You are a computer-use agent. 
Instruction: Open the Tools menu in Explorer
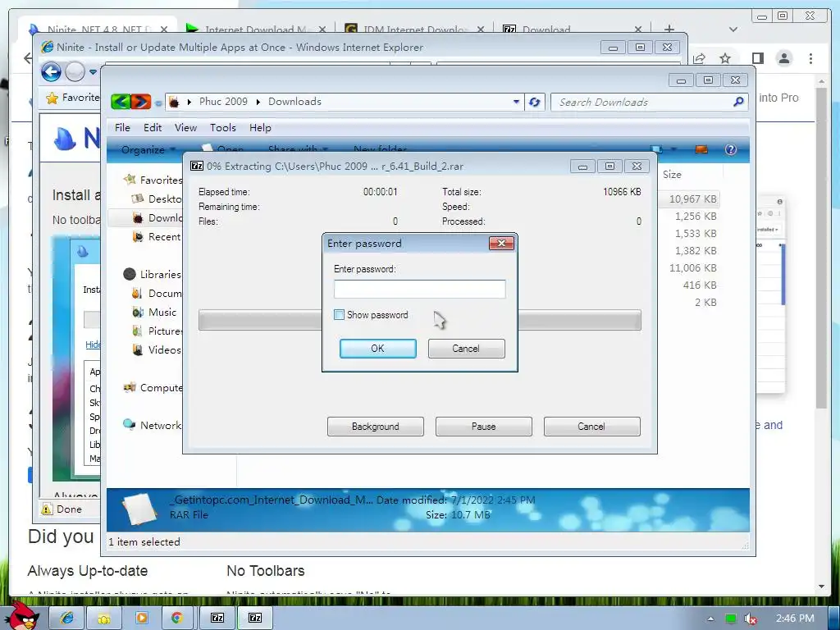click(223, 127)
